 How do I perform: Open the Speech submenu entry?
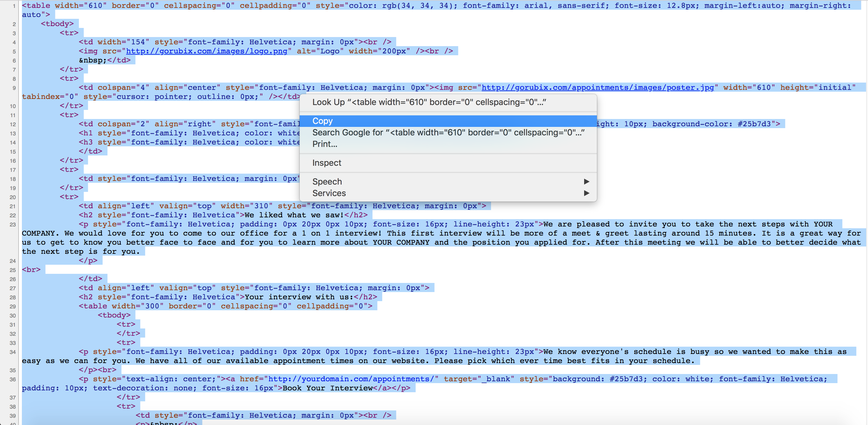(448, 182)
